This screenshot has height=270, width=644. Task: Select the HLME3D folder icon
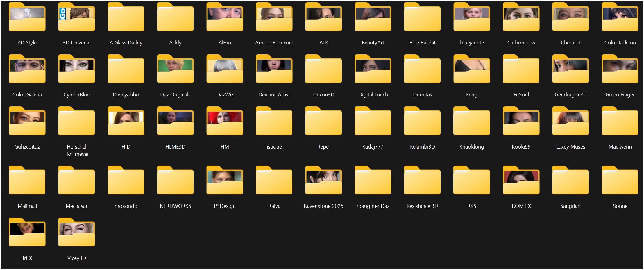(175, 121)
